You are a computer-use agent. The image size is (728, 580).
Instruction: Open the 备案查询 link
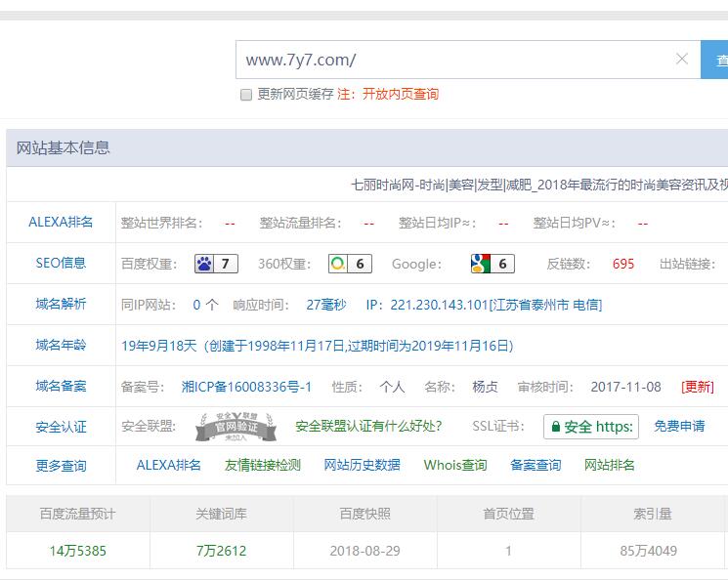click(x=535, y=465)
